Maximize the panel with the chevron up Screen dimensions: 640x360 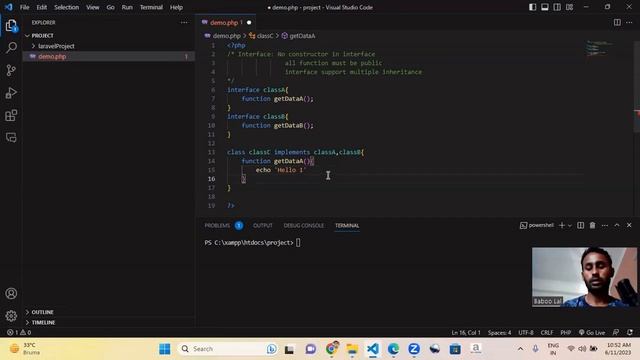click(x=617, y=225)
